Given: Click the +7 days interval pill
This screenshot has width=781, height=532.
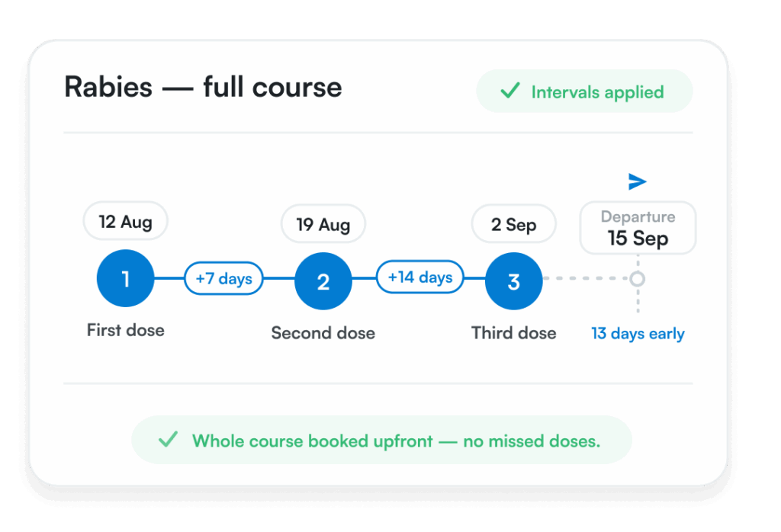Looking at the screenshot, I should [223, 278].
